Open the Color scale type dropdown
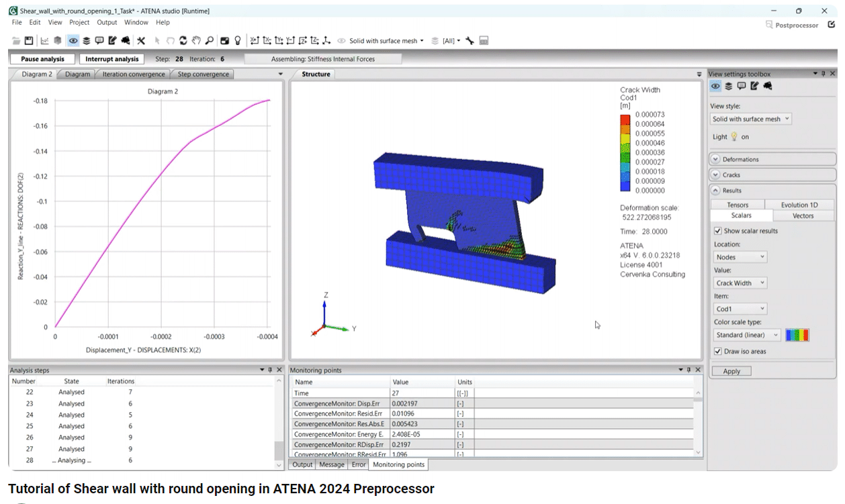 pos(747,335)
